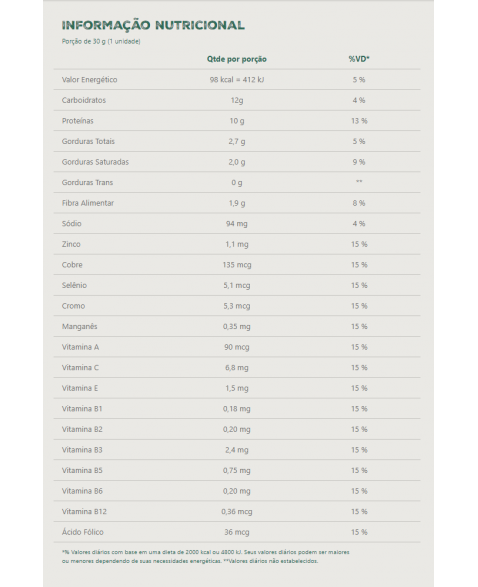Click the Zinco row label
Viewport: 478px width, 587px height.
tap(71, 244)
